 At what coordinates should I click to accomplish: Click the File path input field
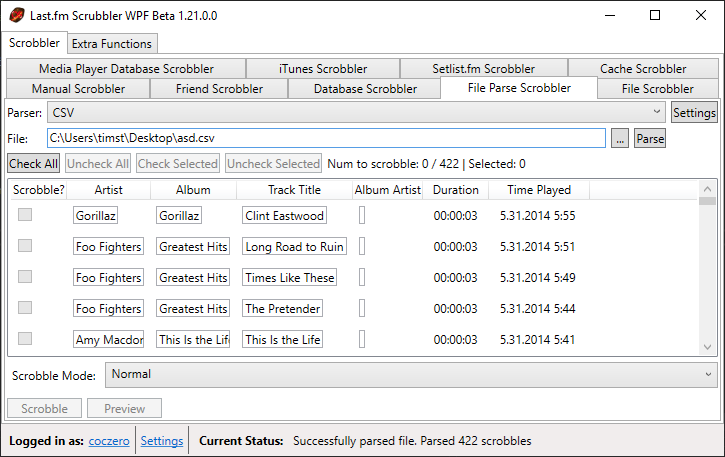coord(325,138)
